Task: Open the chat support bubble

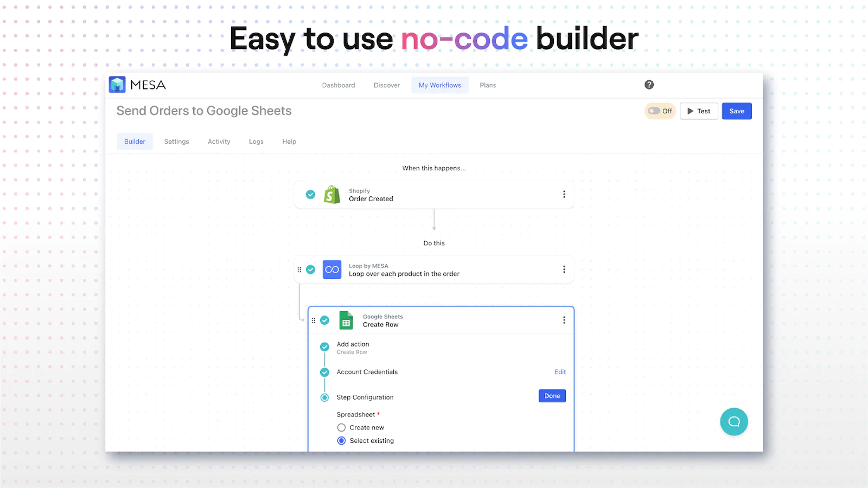Action: pos(734,422)
